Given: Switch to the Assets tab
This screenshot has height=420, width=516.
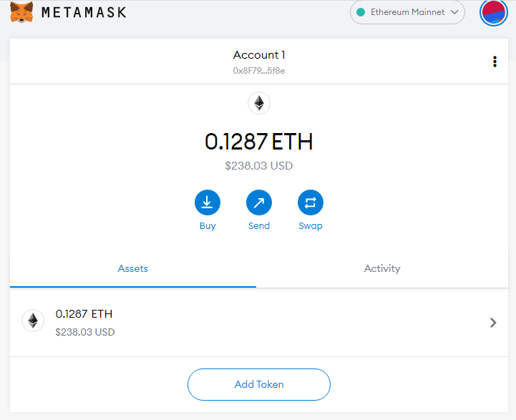Looking at the screenshot, I should (133, 268).
